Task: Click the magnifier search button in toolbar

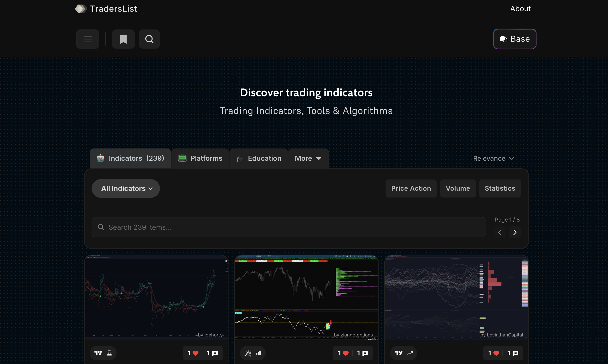Action: tap(149, 39)
